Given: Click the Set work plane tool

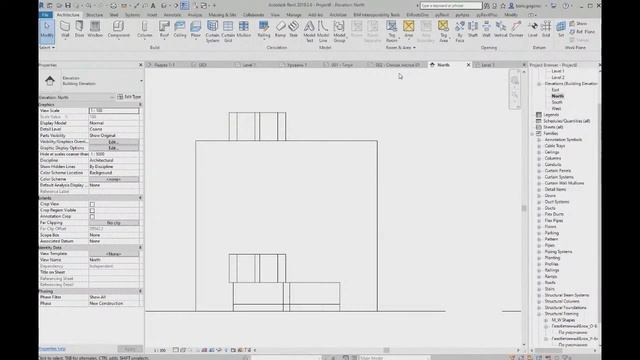Looking at the screenshot, I should [561, 30].
